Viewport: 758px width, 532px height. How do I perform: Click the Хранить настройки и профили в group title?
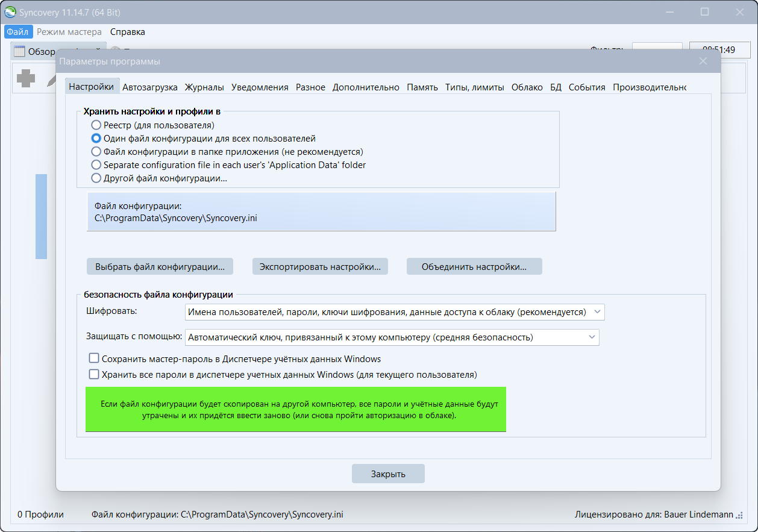click(x=152, y=111)
